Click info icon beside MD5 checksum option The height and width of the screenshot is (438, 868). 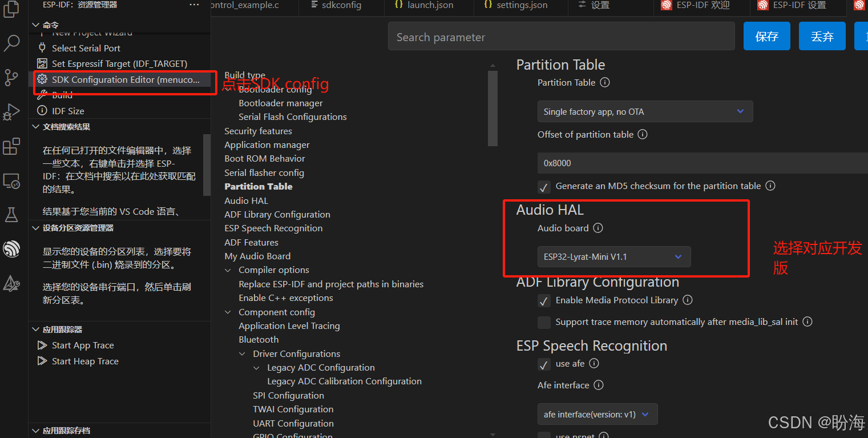pyautogui.click(x=770, y=186)
